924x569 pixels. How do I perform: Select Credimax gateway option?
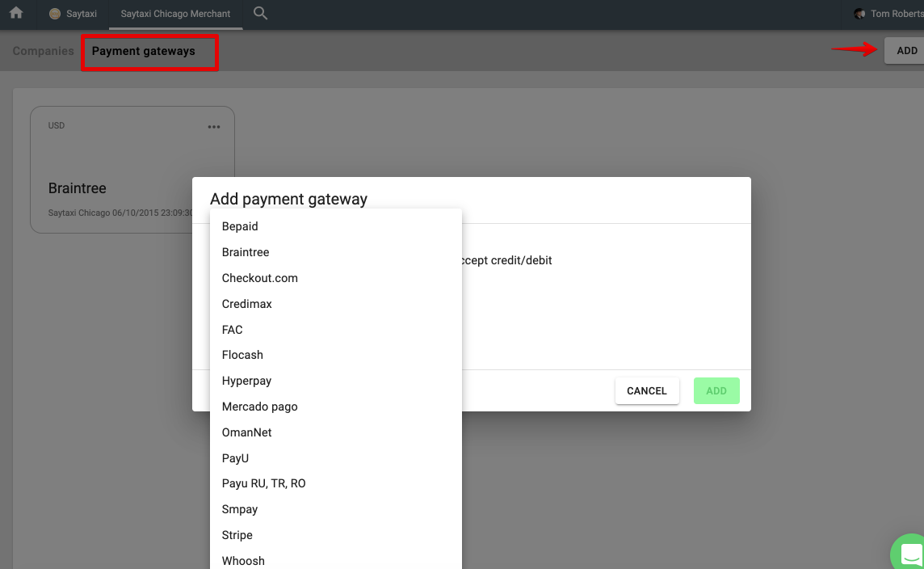[336, 304]
